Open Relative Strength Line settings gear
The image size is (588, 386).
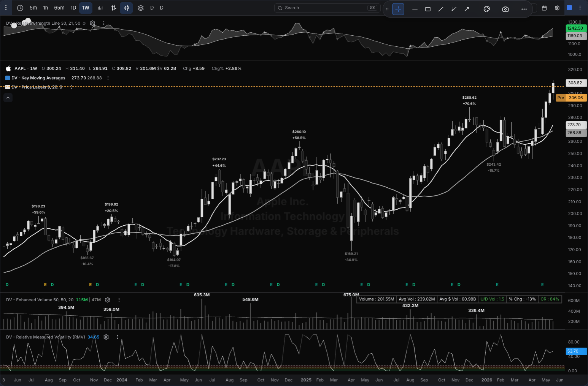coord(92,23)
